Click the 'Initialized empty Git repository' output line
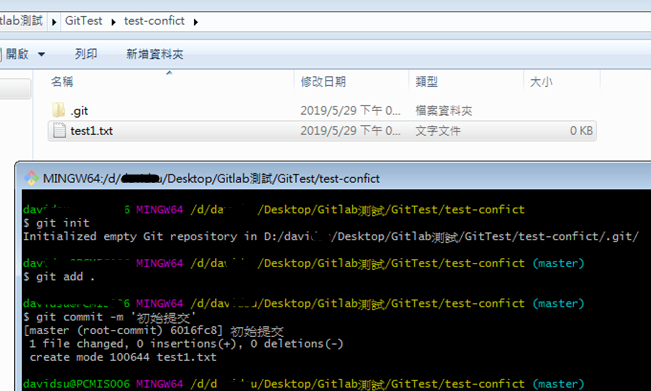651x391 pixels. [331, 237]
